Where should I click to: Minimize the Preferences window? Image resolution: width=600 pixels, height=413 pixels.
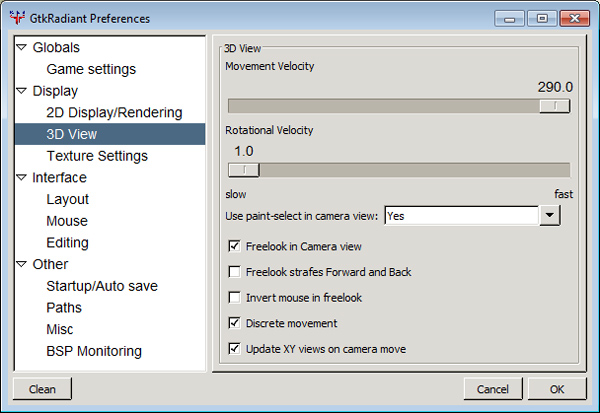pyautogui.click(x=509, y=18)
